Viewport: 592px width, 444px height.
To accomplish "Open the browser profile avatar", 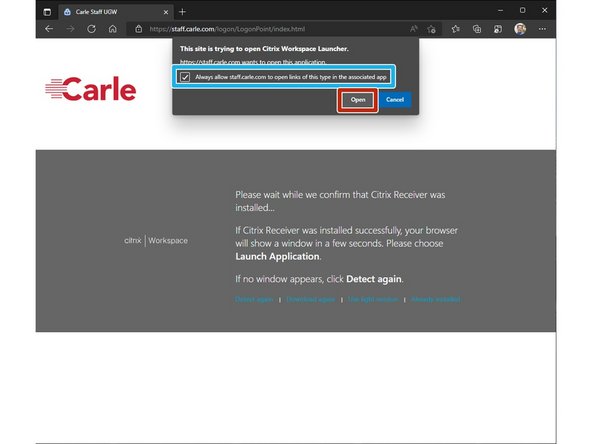I will (520, 29).
